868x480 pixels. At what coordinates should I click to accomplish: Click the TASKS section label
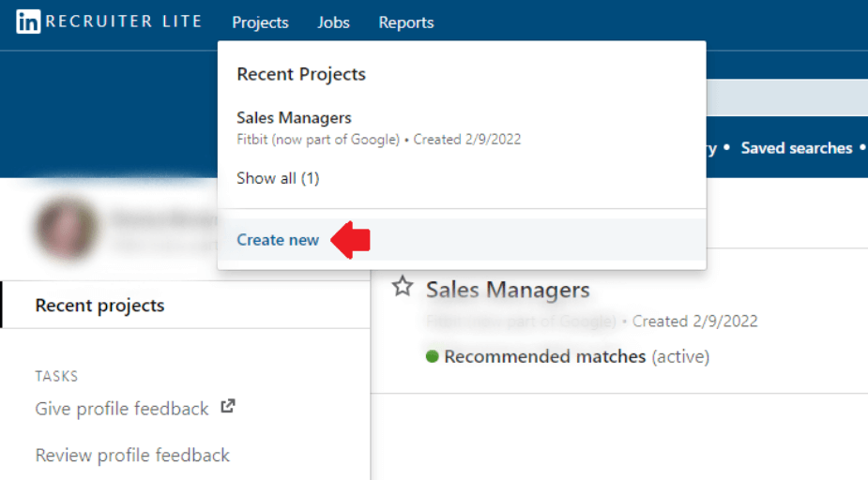click(56, 377)
